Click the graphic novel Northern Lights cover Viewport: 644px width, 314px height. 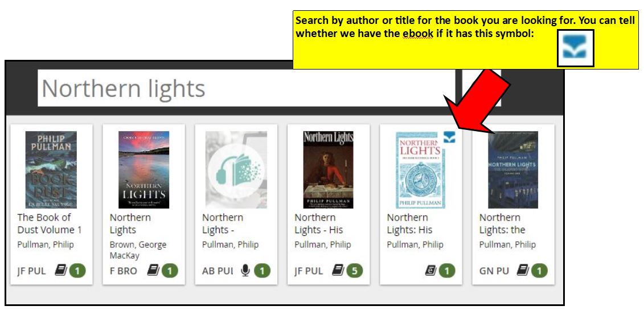tap(513, 170)
